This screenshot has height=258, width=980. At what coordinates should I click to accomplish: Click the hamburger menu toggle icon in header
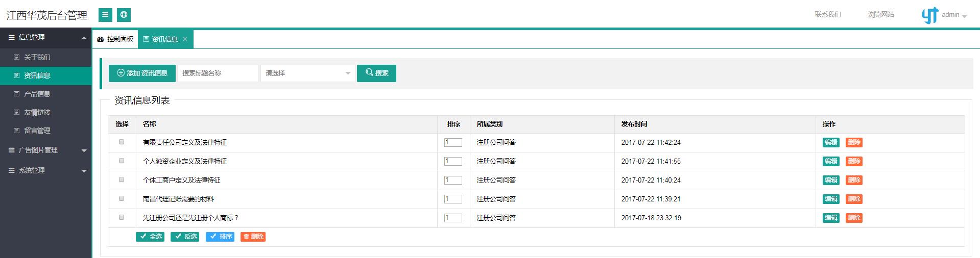tap(105, 15)
